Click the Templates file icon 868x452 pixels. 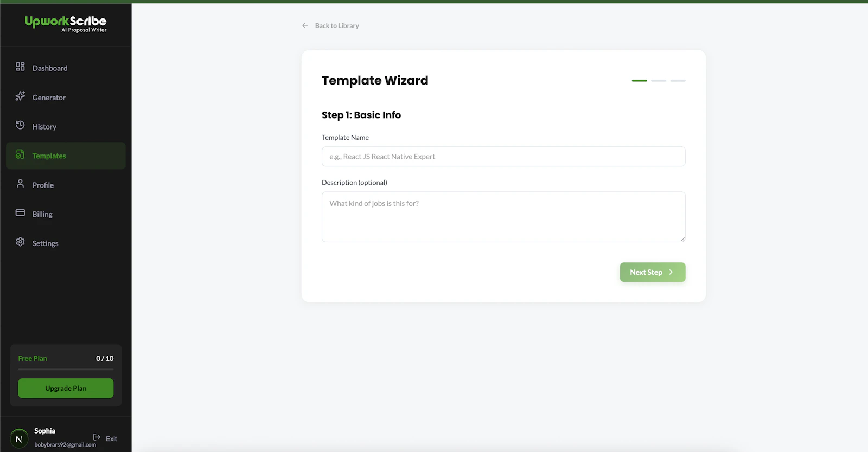tap(20, 154)
